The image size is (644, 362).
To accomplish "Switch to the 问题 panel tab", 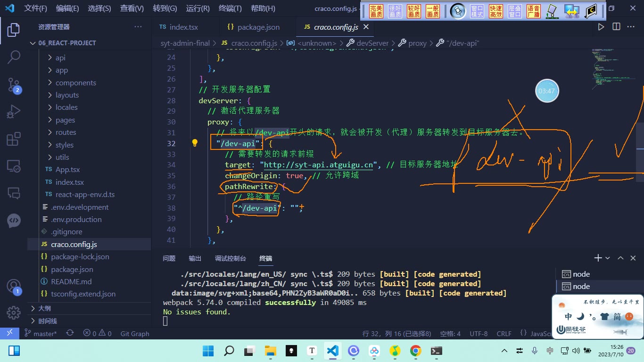I will [169, 258].
